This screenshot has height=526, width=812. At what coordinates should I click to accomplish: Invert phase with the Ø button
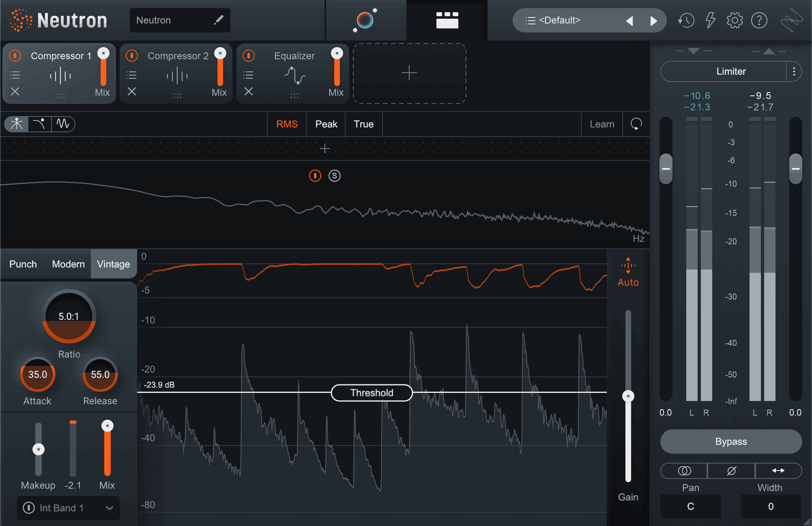(x=731, y=471)
